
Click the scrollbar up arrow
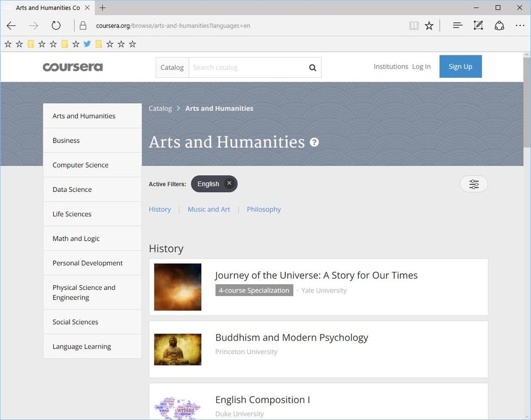527,54
